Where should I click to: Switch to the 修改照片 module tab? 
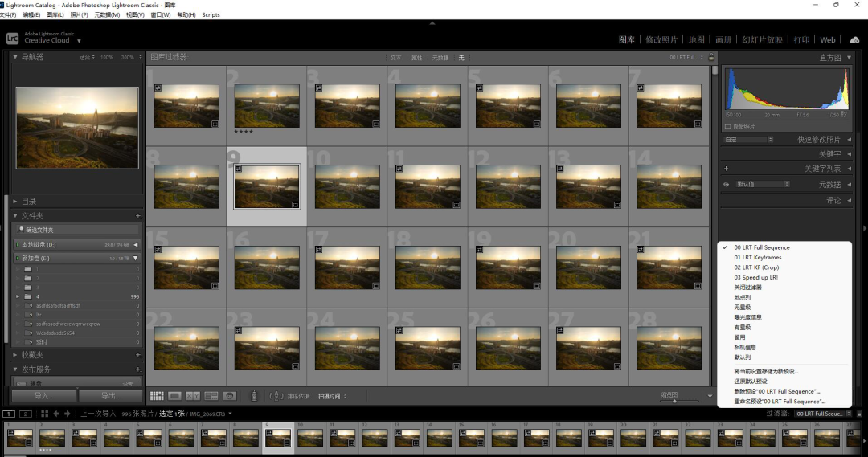pos(661,40)
